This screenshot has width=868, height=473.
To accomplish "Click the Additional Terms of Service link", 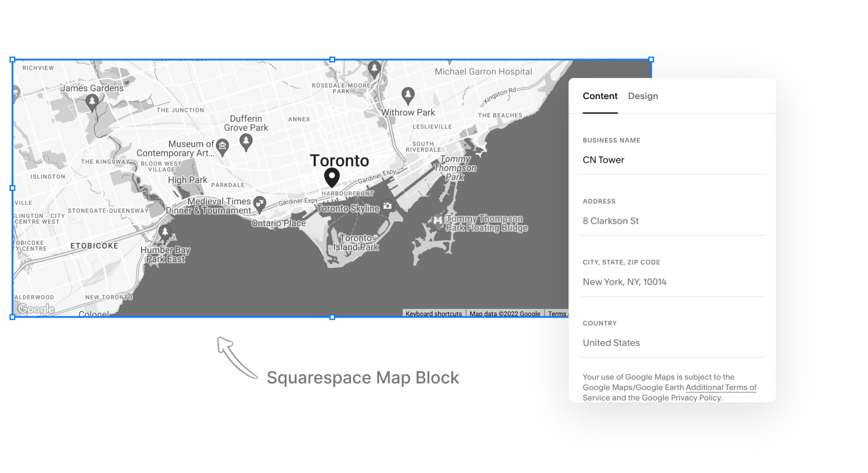I will click(x=720, y=387).
